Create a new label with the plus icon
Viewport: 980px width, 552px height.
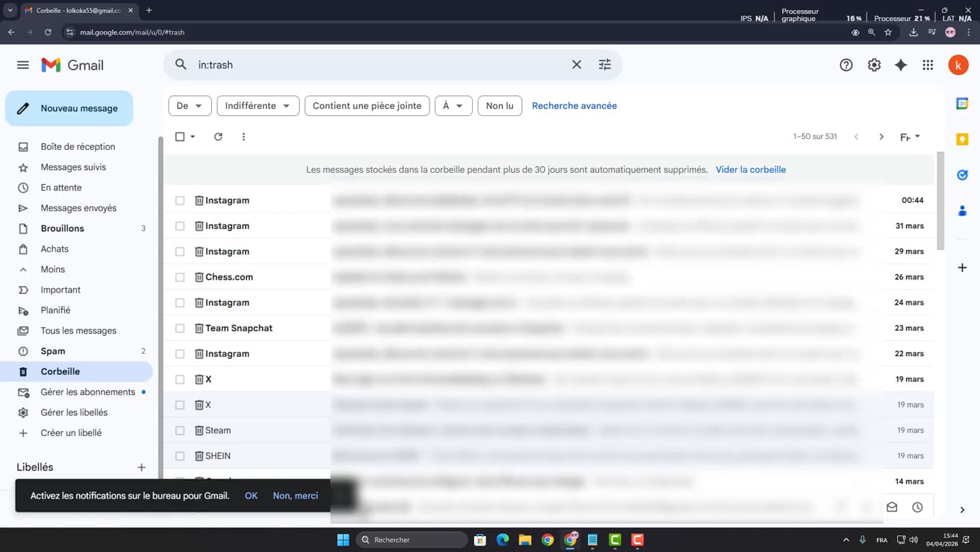[x=141, y=468]
